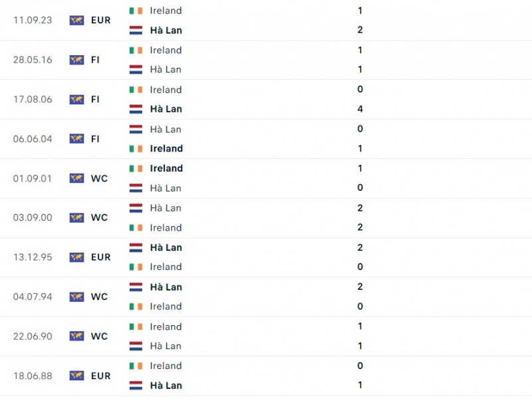This screenshot has width=532, height=399.
Task: Click the Netherlands flag in the 22.06.90 match
Action: pyautogui.click(x=136, y=346)
